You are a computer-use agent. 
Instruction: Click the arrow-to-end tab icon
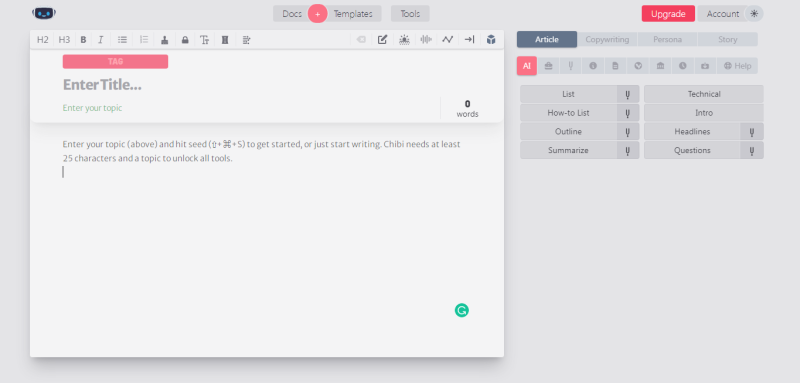click(469, 40)
